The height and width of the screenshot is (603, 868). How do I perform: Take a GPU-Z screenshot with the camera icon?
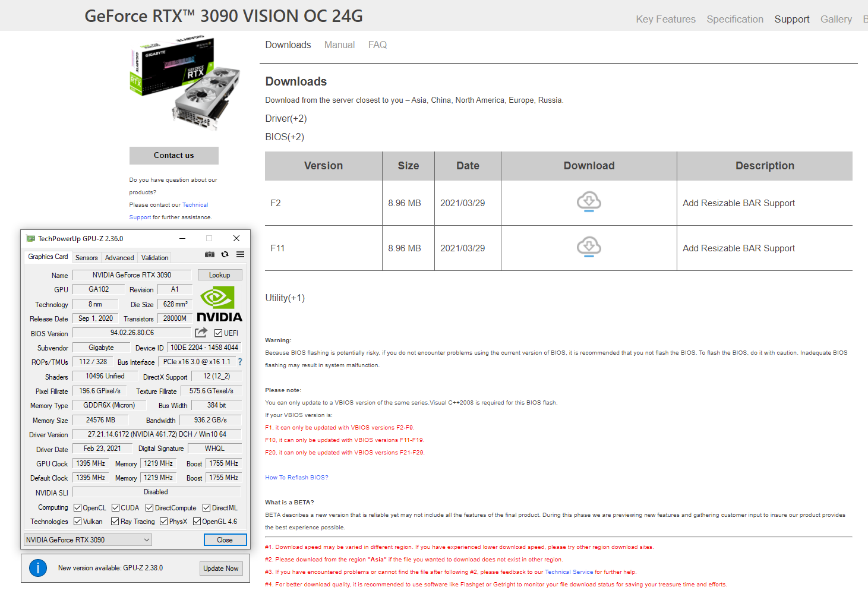coord(210,254)
